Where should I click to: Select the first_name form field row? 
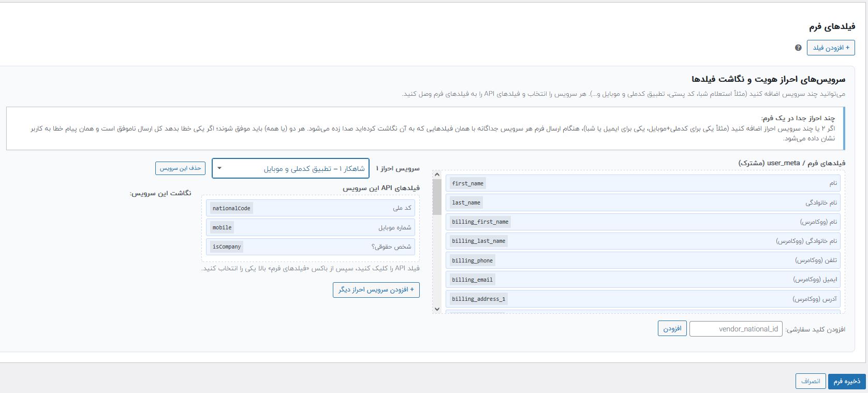[x=643, y=183]
